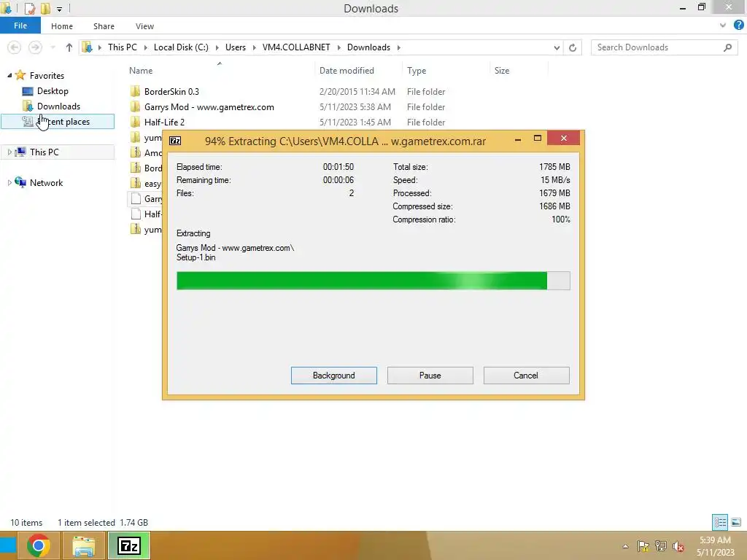Viewport: 747px width, 560px height.
Task: Click the Properties quick access icon
Action: pyautogui.click(x=30, y=8)
